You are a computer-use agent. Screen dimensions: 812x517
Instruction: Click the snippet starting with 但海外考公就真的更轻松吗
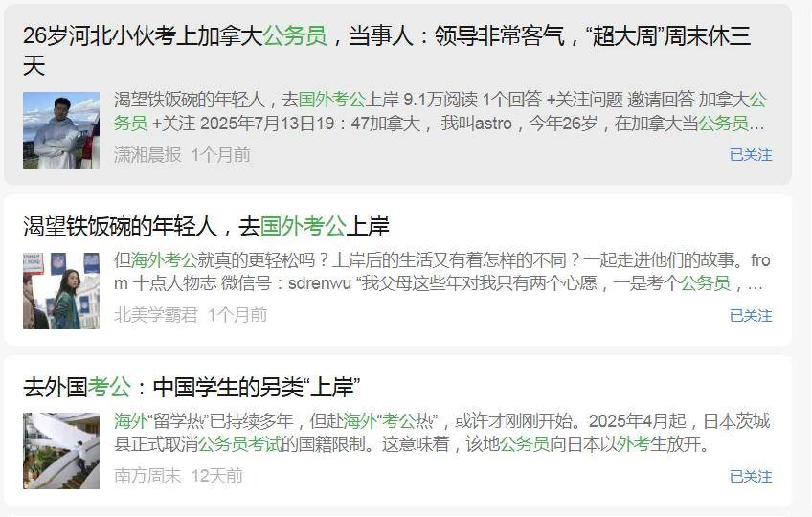pyautogui.click(x=441, y=272)
